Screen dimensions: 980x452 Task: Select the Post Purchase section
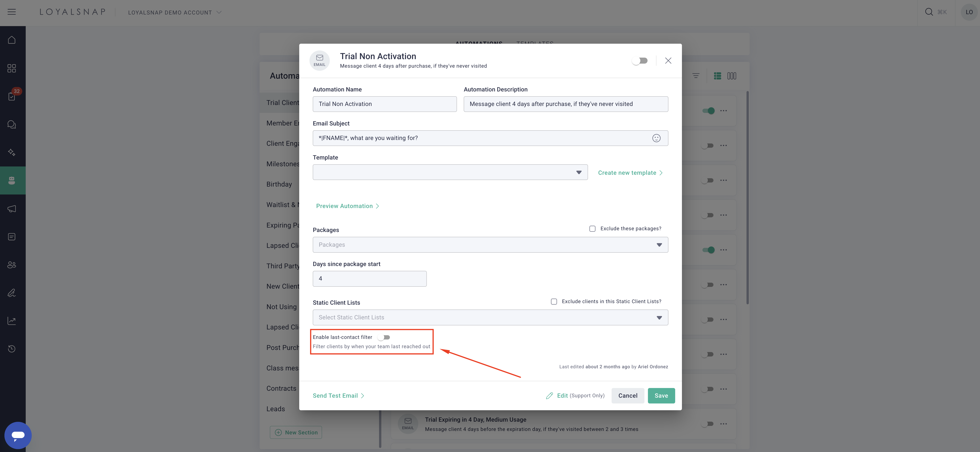coord(283,347)
